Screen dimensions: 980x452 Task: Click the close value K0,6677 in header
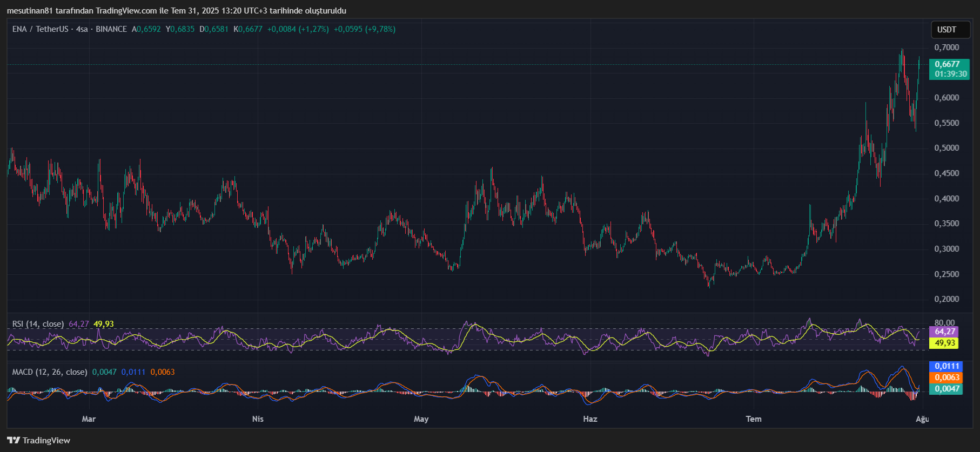pos(248,29)
